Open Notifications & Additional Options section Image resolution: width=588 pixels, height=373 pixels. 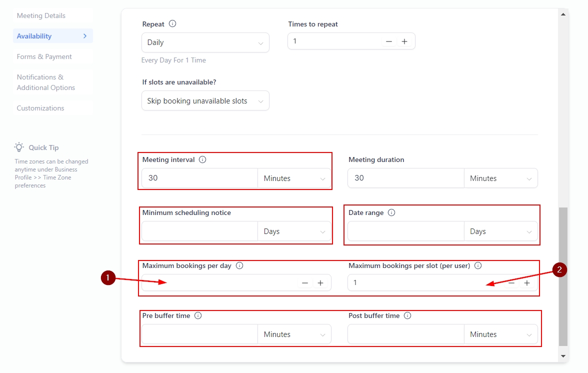coord(46,82)
